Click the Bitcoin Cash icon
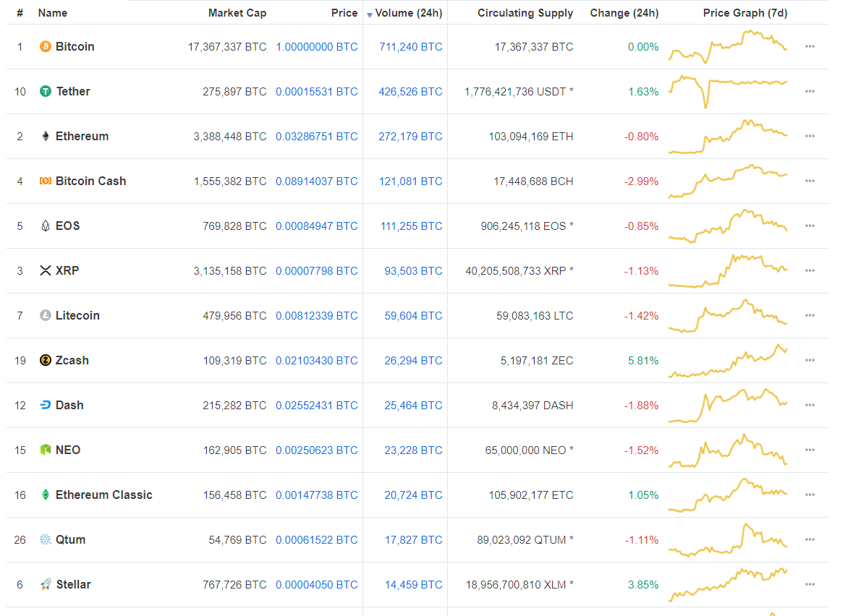The image size is (853, 616). (x=46, y=181)
